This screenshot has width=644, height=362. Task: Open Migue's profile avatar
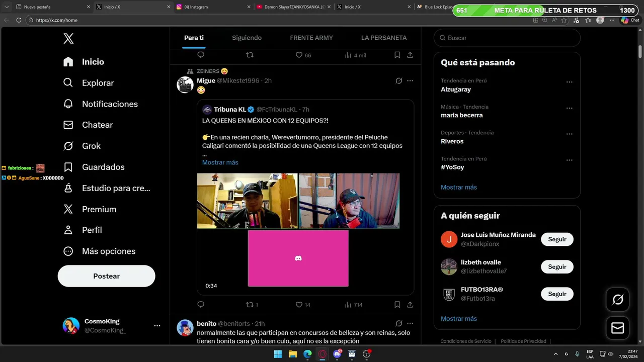point(185,84)
